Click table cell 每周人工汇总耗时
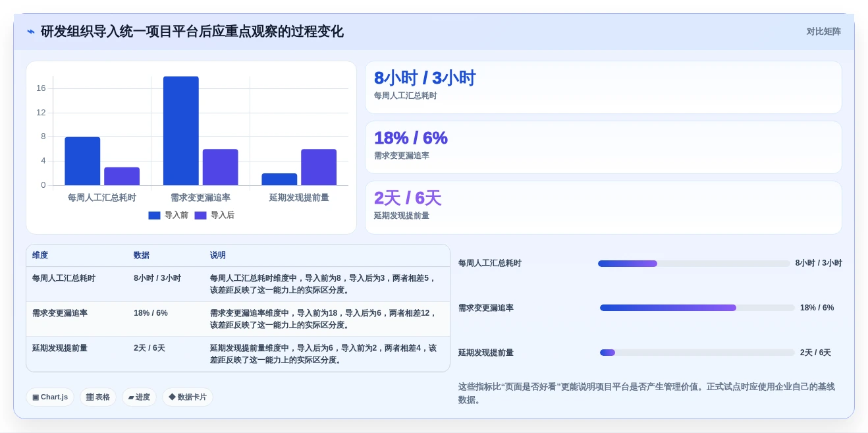This screenshot has width=868, height=433. (x=64, y=278)
